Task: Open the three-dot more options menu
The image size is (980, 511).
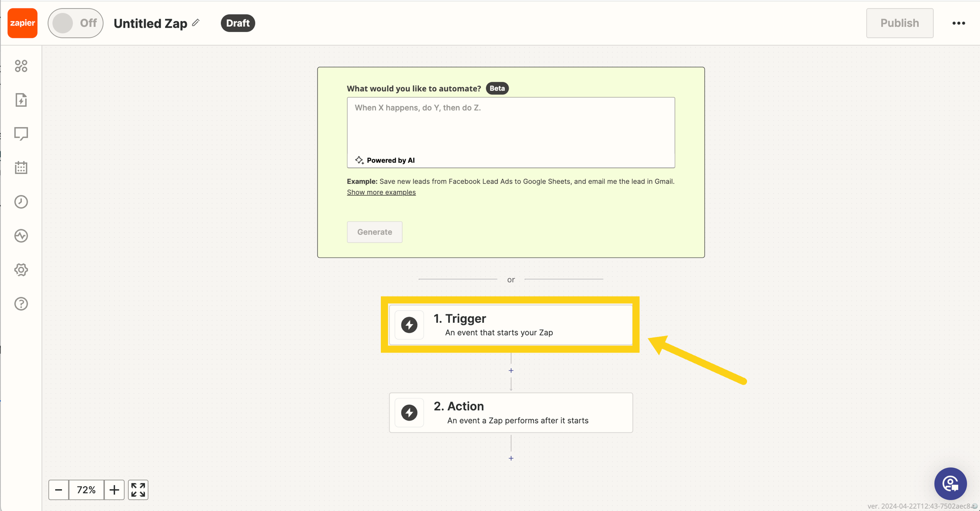Action: (x=958, y=23)
